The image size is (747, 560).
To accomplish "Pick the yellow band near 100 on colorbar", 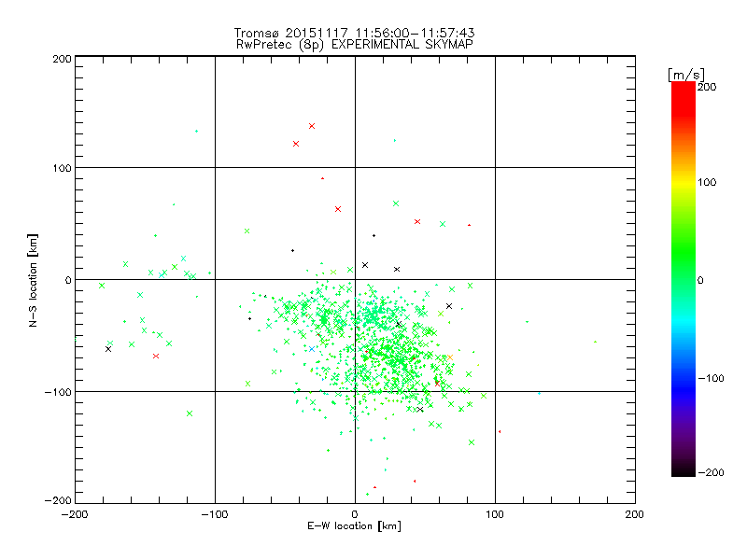I will pos(684,183).
